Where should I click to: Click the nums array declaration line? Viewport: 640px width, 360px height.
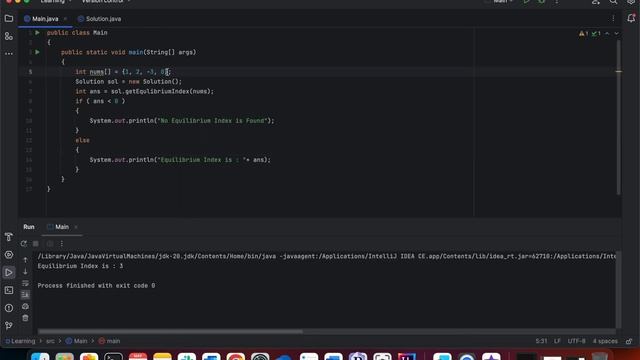click(123, 72)
